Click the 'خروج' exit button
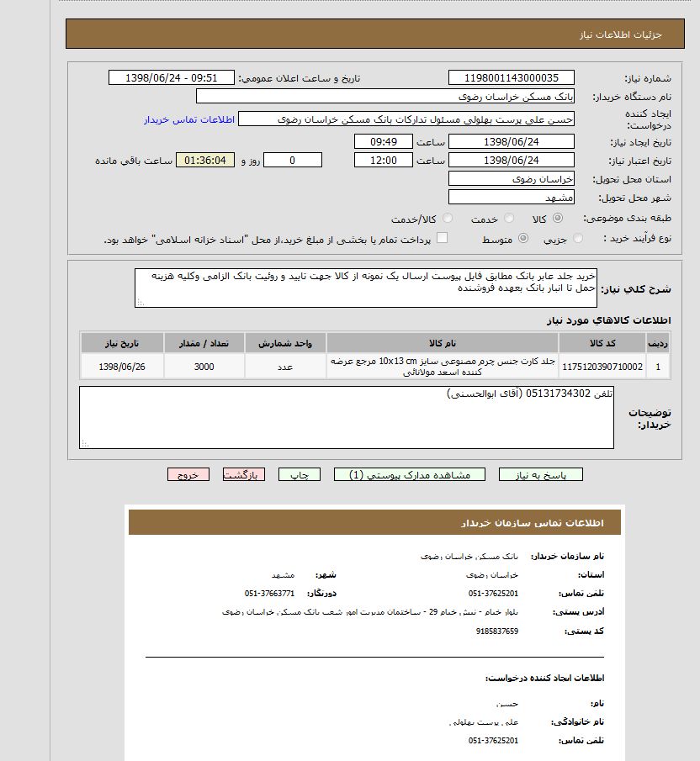 (x=188, y=474)
